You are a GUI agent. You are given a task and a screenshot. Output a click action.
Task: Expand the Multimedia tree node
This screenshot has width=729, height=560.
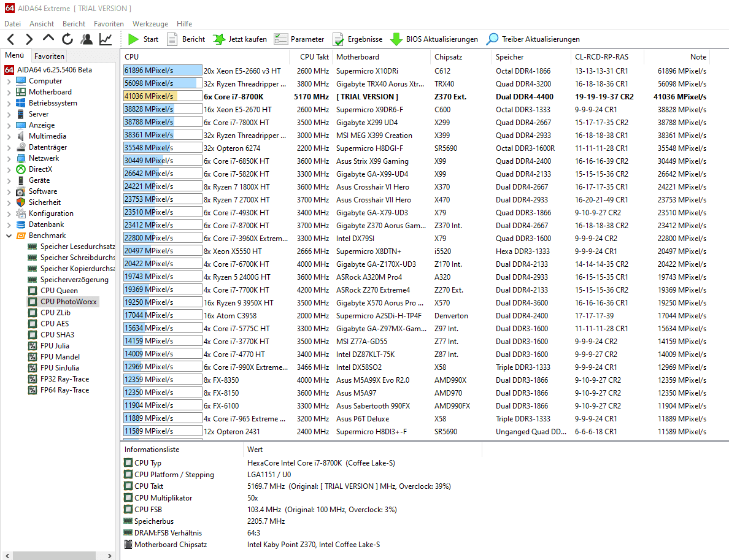[9, 136]
